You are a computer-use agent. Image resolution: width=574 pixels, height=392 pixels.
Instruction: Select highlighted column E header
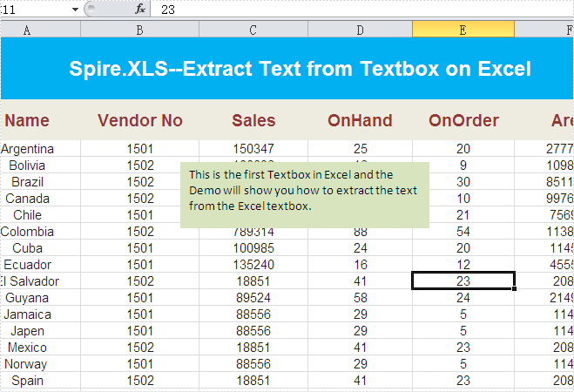(463, 30)
